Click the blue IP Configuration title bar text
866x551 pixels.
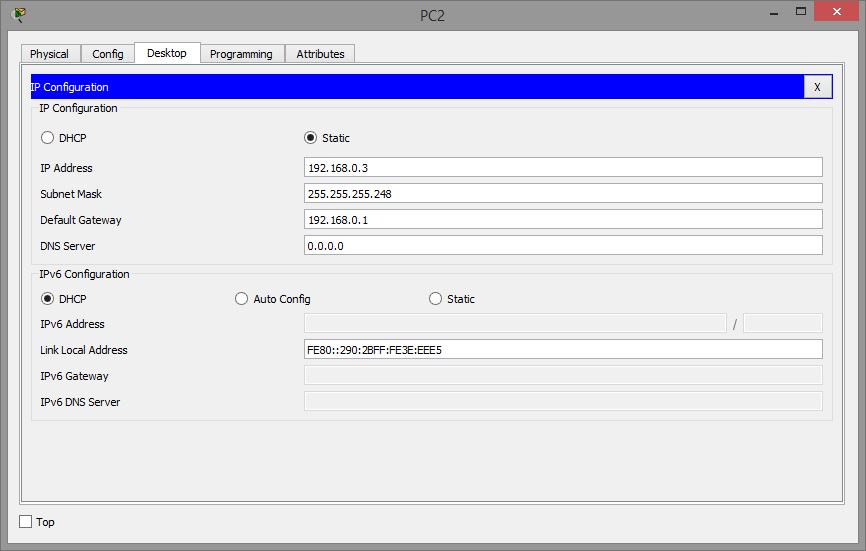(x=70, y=87)
